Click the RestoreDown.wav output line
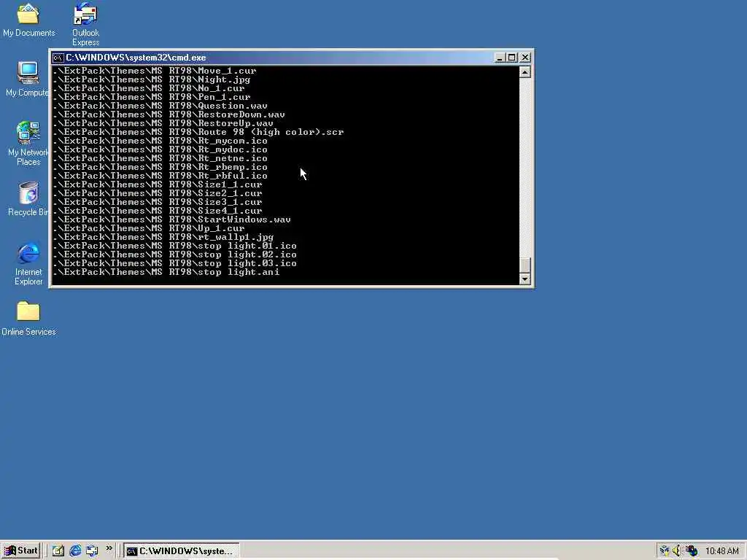The height and width of the screenshot is (560, 747). tap(169, 114)
